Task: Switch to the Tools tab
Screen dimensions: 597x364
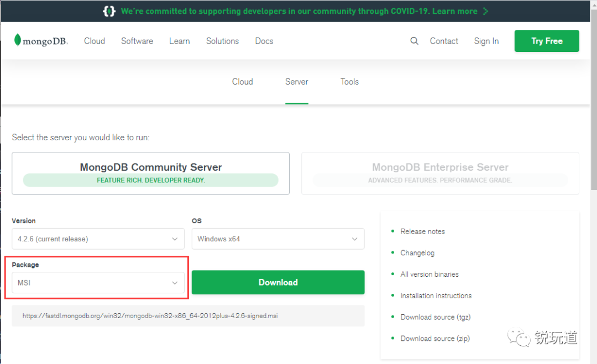Action: point(349,81)
